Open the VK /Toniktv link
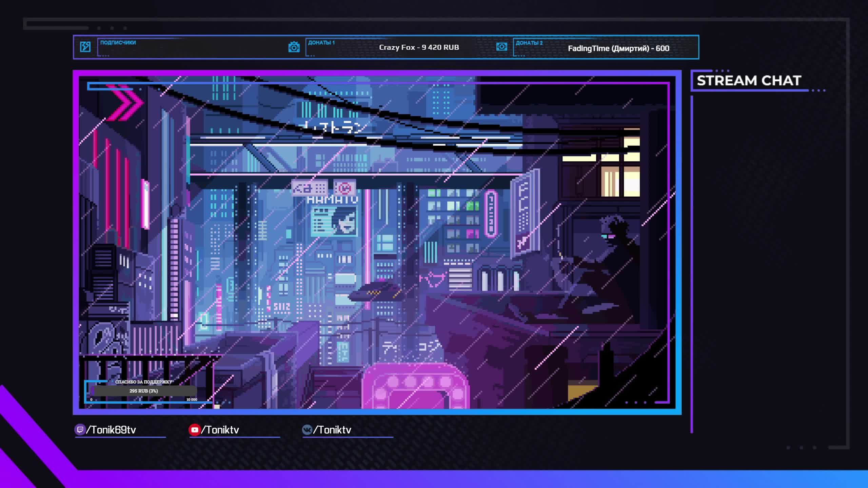This screenshot has width=868, height=488. tap(332, 430)
